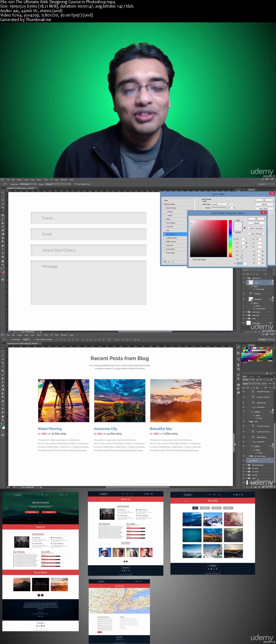
Task: Switch to Paths tab in corporate.psd frame
Action: [x=258, y=376]
